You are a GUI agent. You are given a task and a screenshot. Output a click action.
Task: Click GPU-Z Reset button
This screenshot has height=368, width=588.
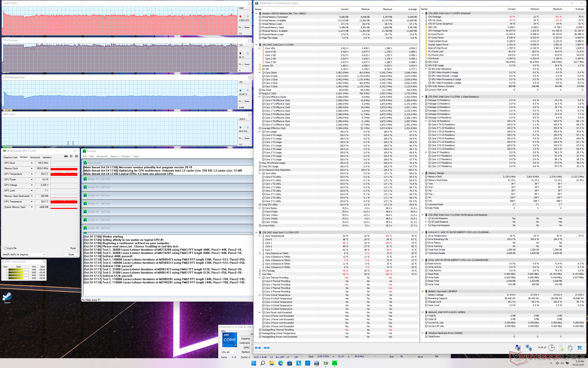(x=73, y=248)
